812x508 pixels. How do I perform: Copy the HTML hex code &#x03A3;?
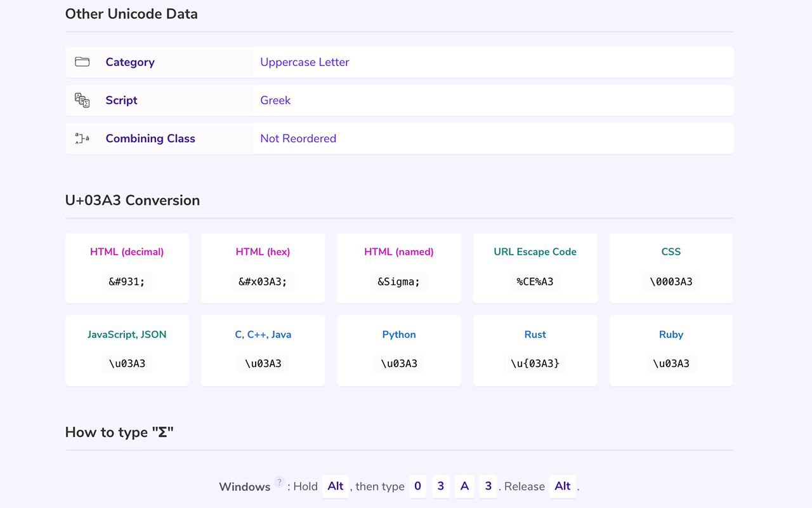263,281
